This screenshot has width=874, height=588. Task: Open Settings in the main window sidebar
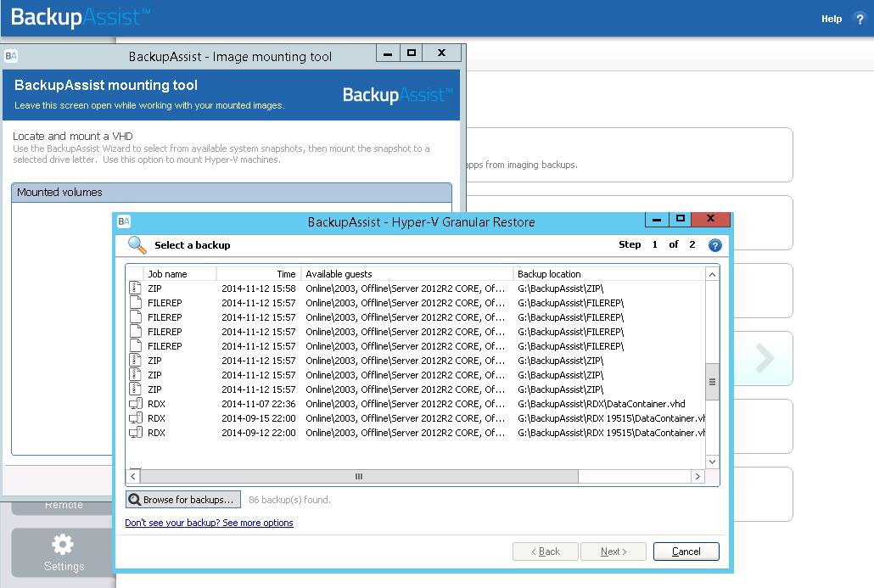click(x=63, y=553)
